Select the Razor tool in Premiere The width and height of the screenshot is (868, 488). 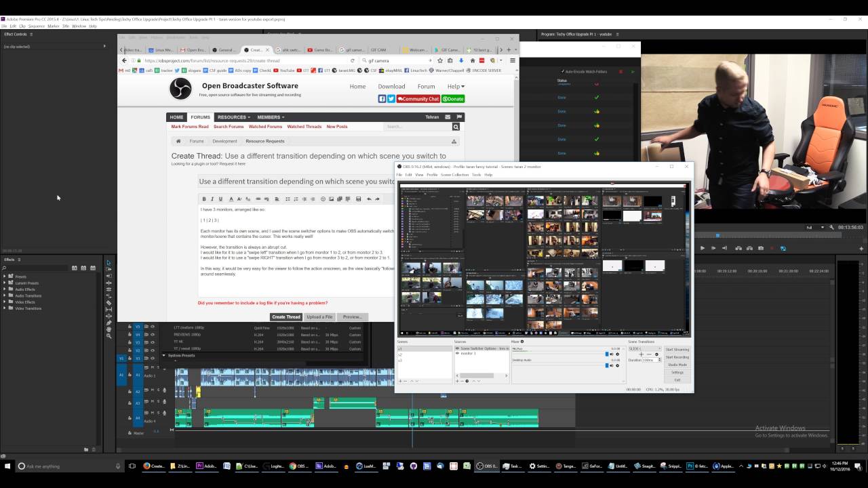(109, 303)
